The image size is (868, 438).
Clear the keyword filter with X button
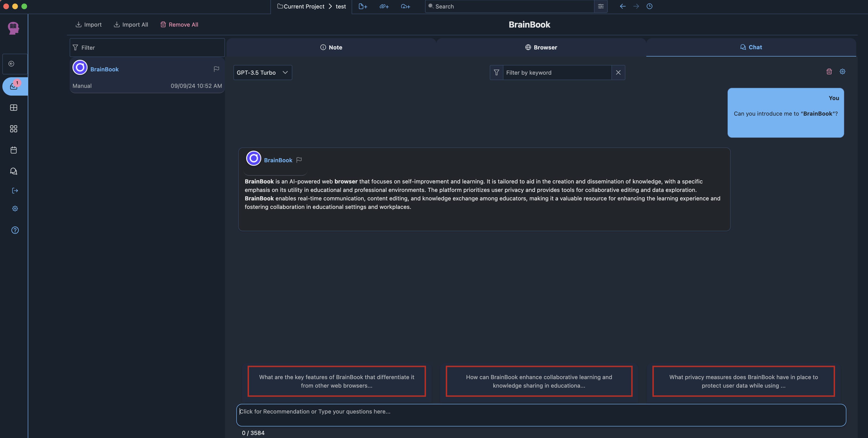(x=618, y=73)
